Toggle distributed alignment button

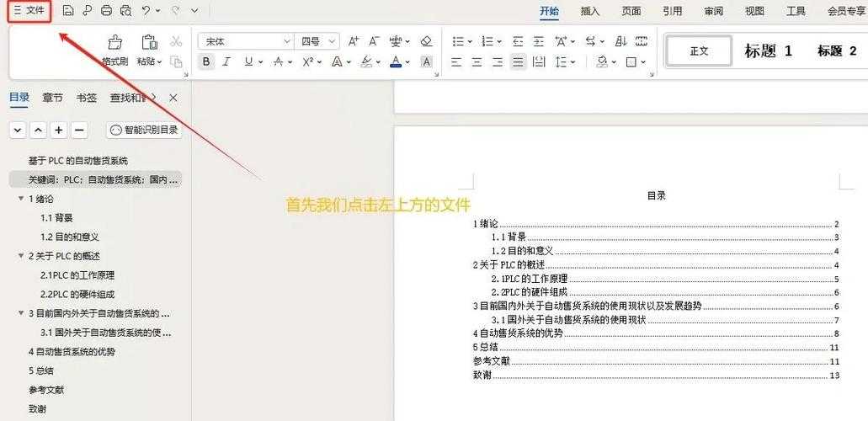(x=538, y=62)
